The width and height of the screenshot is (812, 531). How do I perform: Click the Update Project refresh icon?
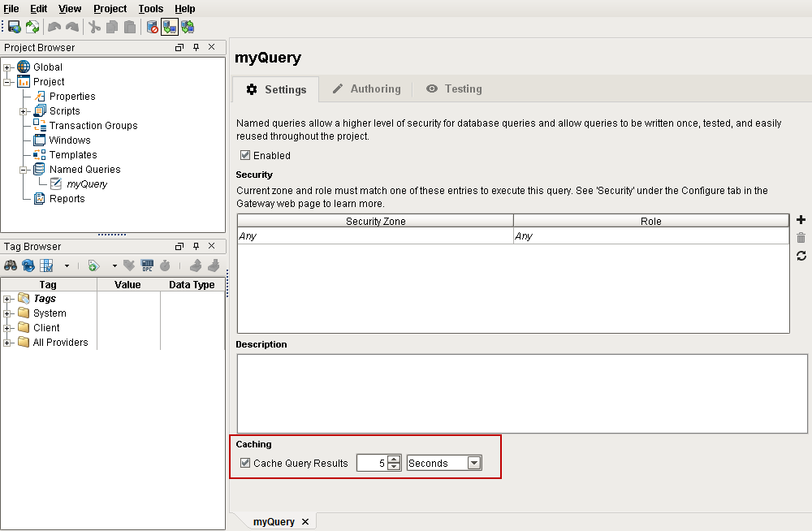click(32, 27)
